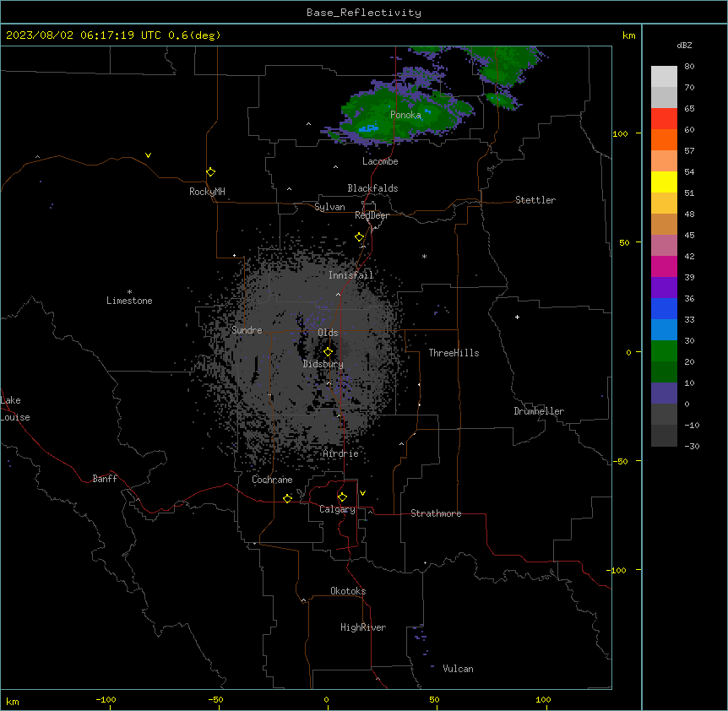Select the red 65-60 dBZ legend swatch
The width and height of the screenshot is (728, 711).
(664, 119)
